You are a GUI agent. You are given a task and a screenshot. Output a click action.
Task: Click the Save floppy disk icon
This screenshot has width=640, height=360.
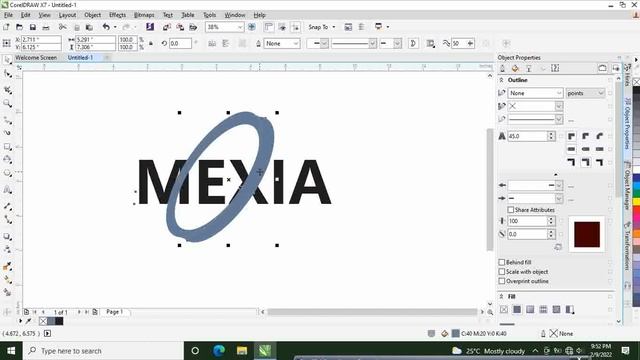coord(33,27)
